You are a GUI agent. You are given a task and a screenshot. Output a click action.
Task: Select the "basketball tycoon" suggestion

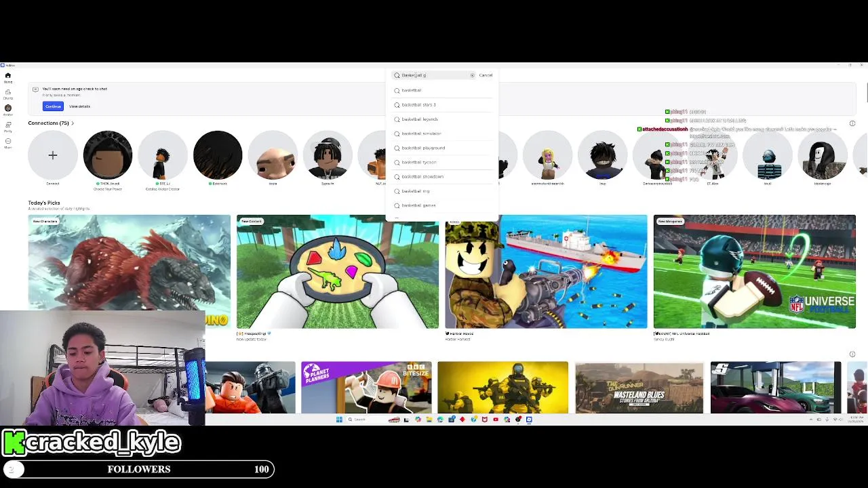click(x=442, y=162)
